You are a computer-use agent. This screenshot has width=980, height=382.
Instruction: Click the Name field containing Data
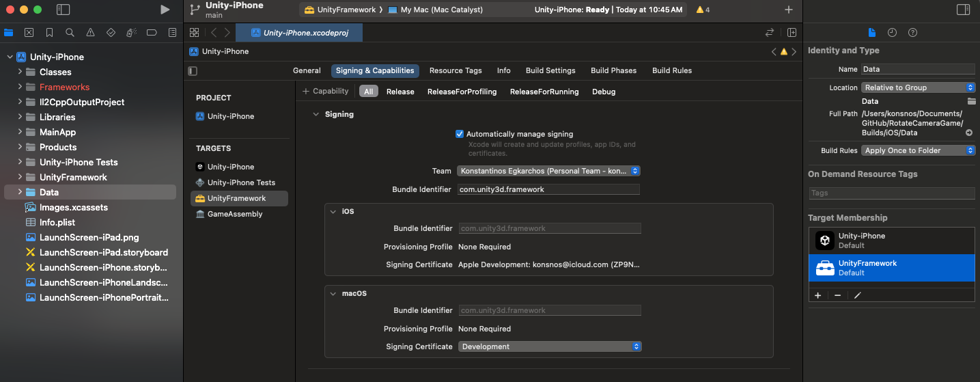pyautogui.click(x=918, y=69)
